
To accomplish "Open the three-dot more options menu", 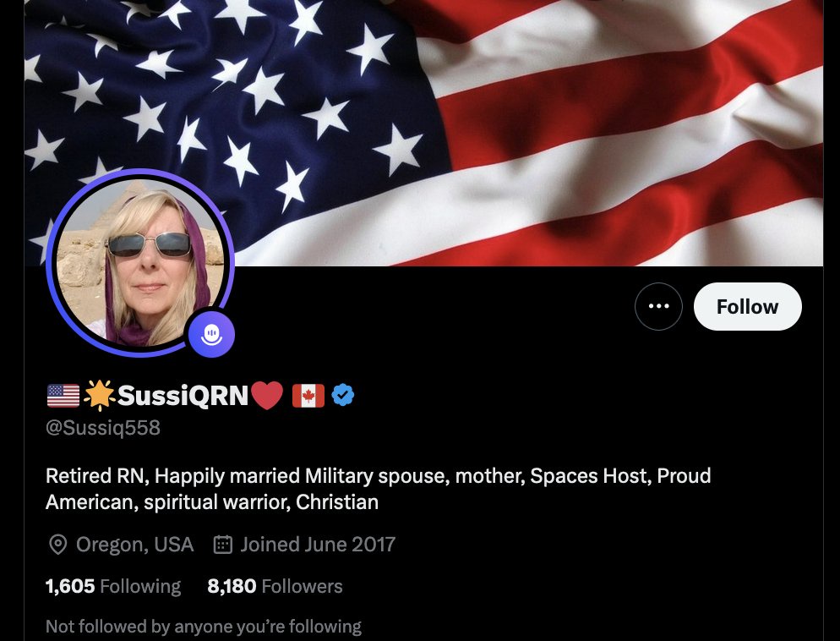I will (658, 307).
